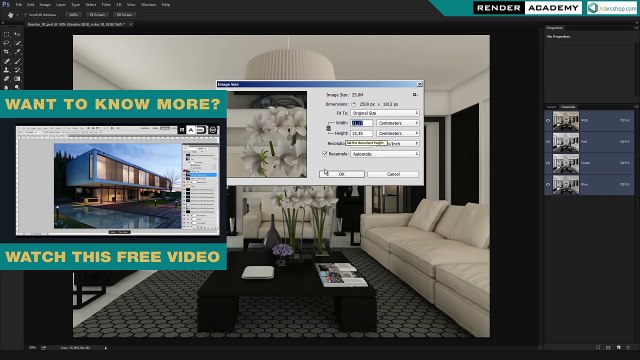The height and width of the screenshot is (360, 640).
Task: Click the Height value input field
Action: point(362,133)
